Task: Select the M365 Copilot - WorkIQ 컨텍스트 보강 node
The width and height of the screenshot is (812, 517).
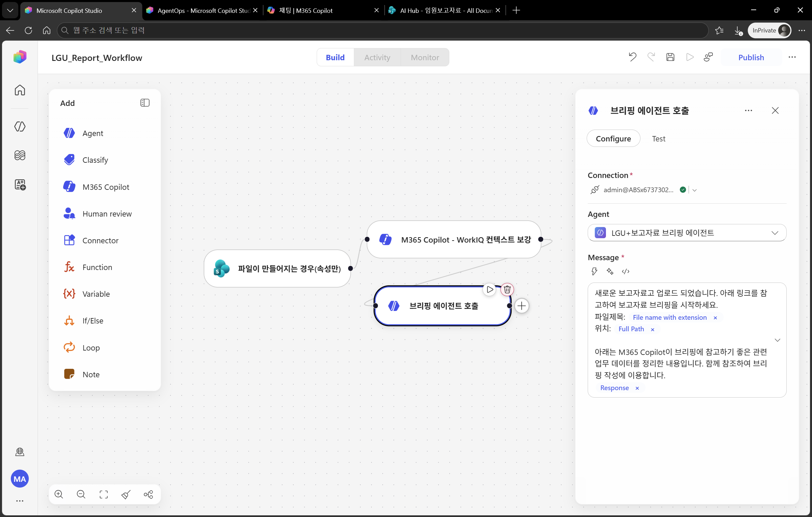Action: click(x=454, y=240)
